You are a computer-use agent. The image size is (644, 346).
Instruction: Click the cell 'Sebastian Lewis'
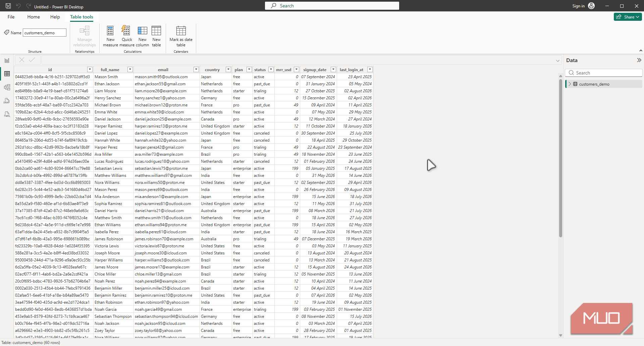tap(113, 168)
